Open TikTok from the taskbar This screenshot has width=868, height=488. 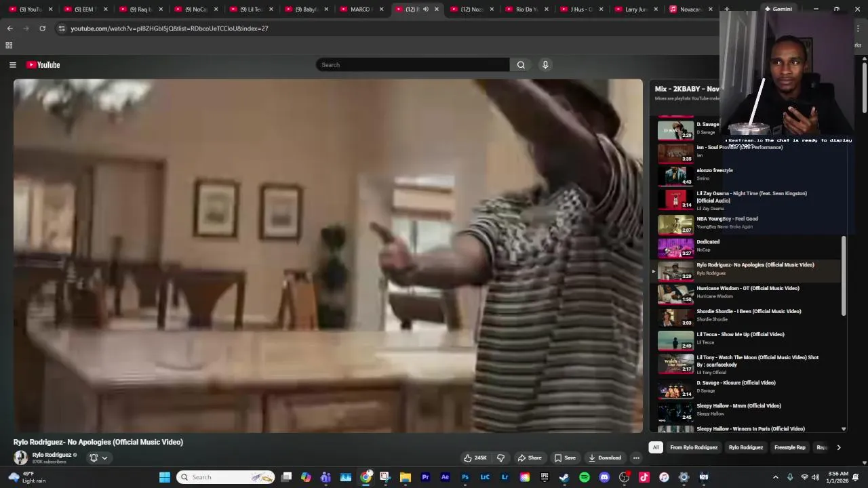point(644,477)
